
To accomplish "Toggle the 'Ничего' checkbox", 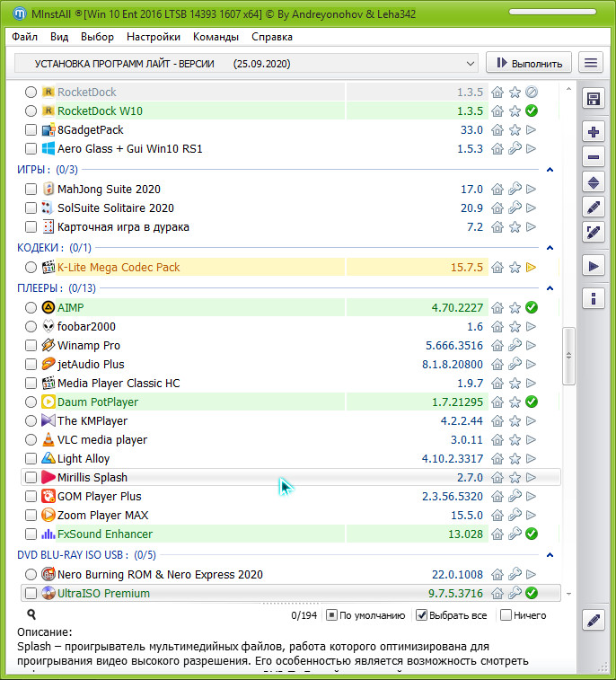I will point(506,615).
